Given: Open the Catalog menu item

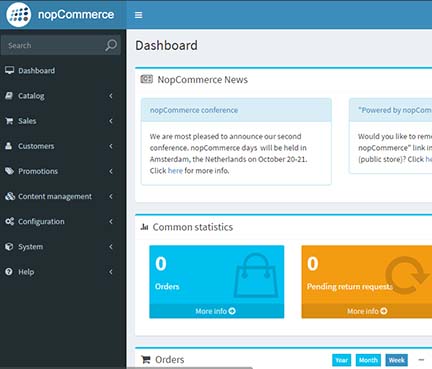Looking at the screenshot, I should [63, 96].
